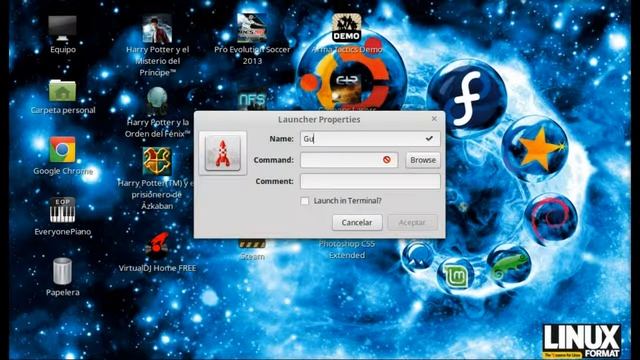Enable the Launch in Terminal checkbox
The height and width of the screenshot is (360, 640).
(x=304, y=201)
